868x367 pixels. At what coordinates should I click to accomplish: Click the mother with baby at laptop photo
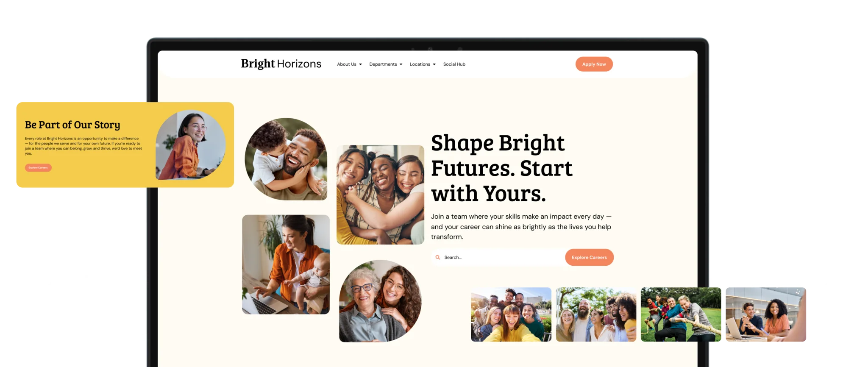coord(286,264)
